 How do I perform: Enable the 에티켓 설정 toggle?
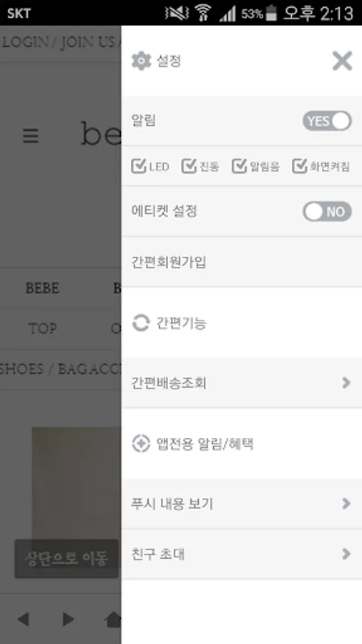(327, 212)
